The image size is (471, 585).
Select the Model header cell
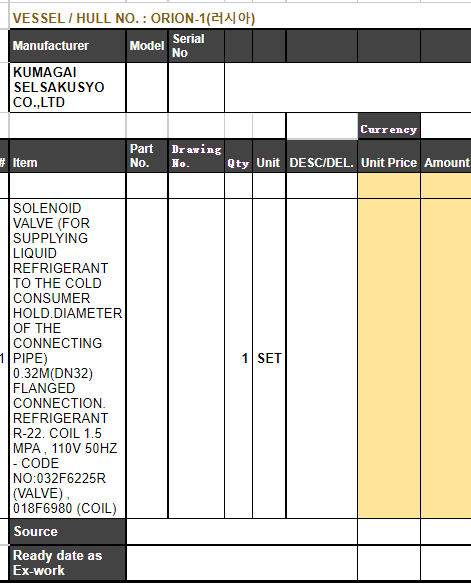point(147,46)
